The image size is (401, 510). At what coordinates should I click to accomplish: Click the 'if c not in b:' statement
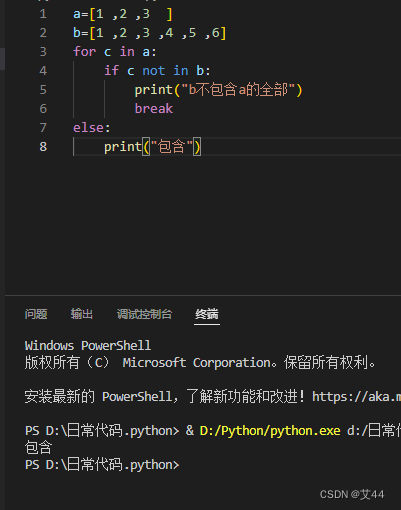[157, 71]
